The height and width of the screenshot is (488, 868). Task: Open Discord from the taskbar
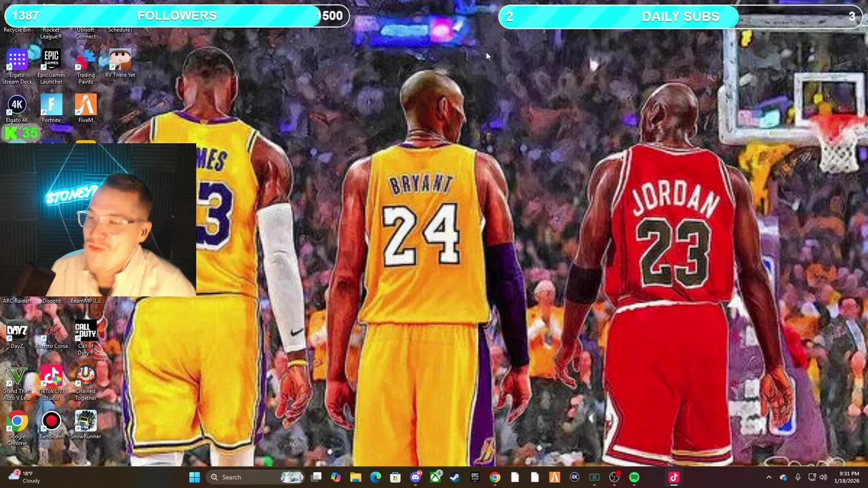click(x=415, y=477)
